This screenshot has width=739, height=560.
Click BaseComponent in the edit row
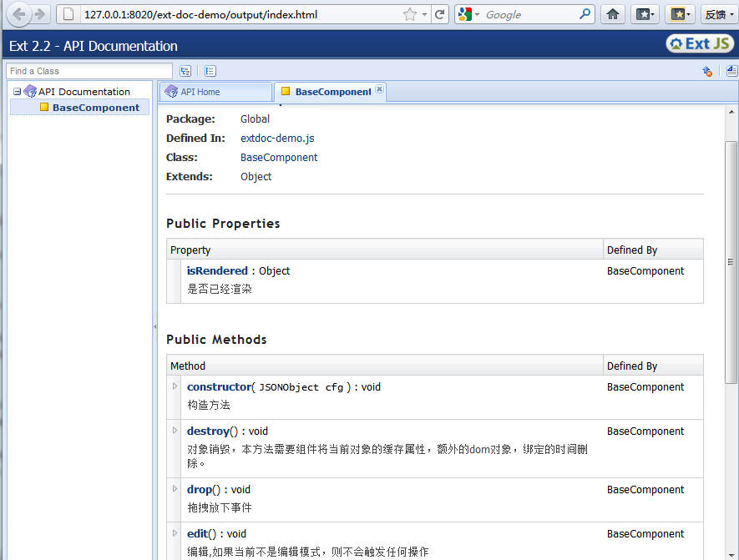tap(645, 533)
